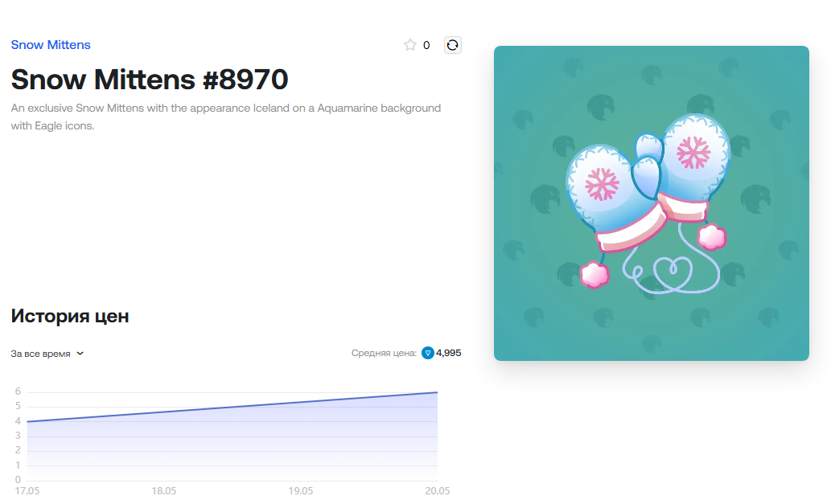Click the TON coin icon beside average price
This screenshot has height=504, width=831.
[428, 353]
